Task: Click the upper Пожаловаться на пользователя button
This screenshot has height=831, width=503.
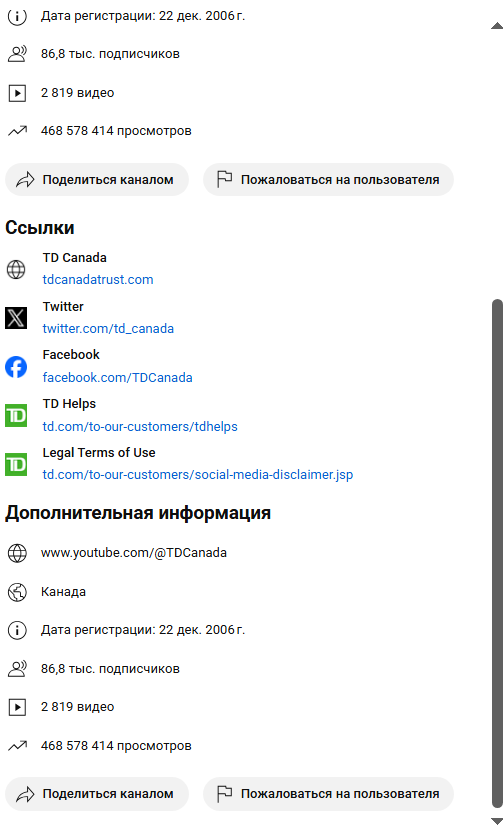Action: click(x=328, y=180)
